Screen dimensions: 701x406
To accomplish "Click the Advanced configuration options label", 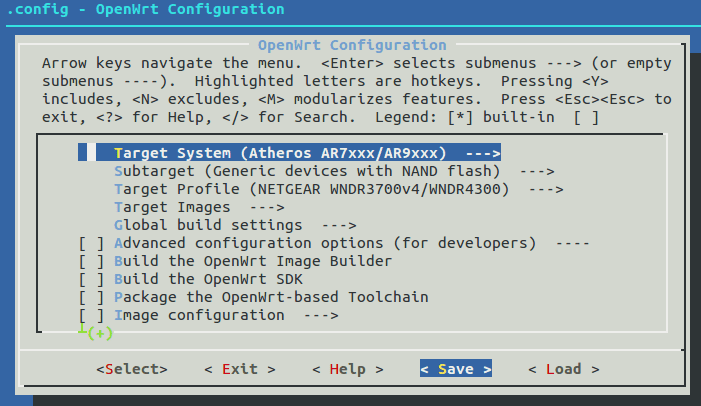I will (325, 243).
